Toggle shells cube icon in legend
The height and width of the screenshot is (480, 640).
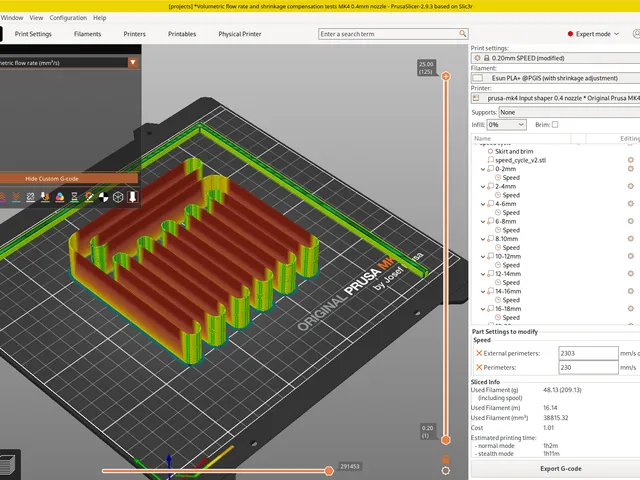(118, 197)
